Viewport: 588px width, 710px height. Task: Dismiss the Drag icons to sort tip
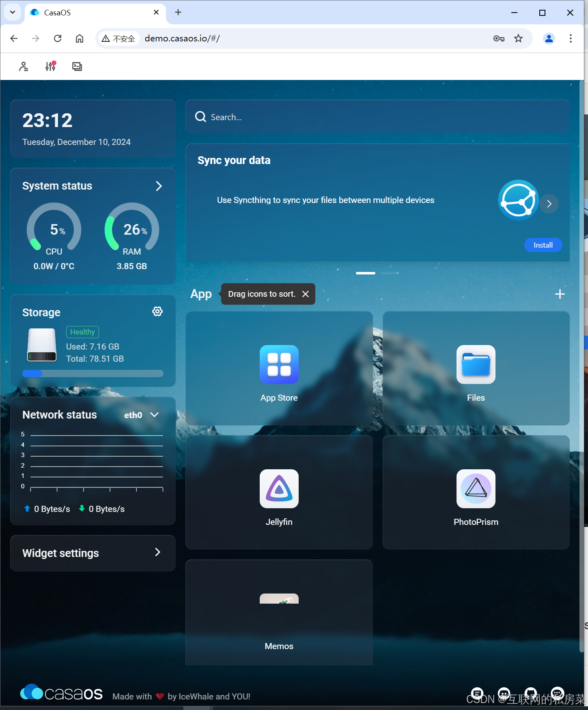point(306,294)
